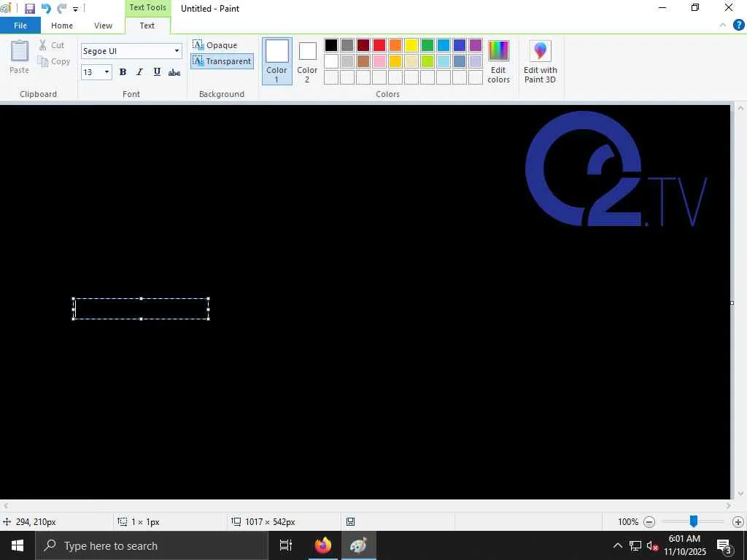
Task: Pick the green color swatch
Action: pyautogui.click(x=427, y=45)
